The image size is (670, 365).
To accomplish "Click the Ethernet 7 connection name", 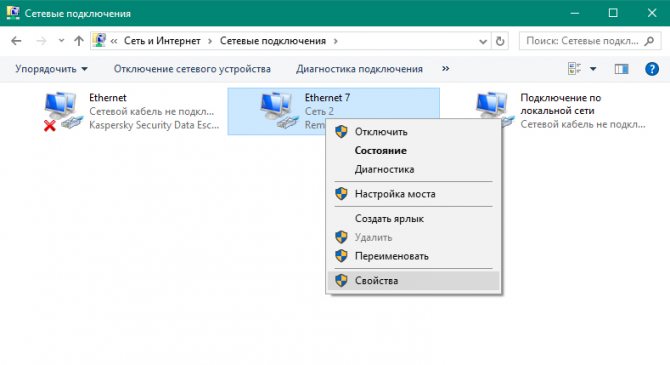I will point(327,98).
